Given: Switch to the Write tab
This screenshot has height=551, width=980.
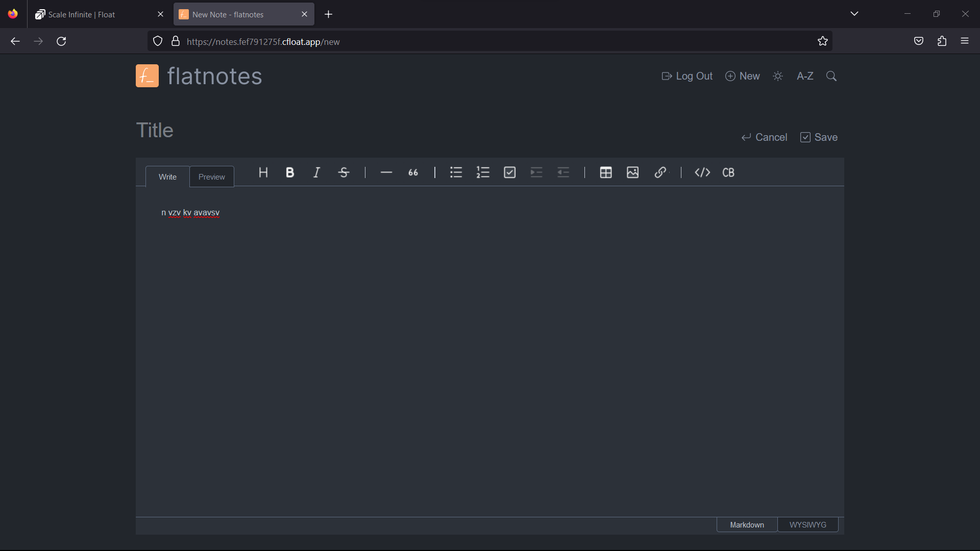Looking at the screenshot, I should [x=167, y=177].
